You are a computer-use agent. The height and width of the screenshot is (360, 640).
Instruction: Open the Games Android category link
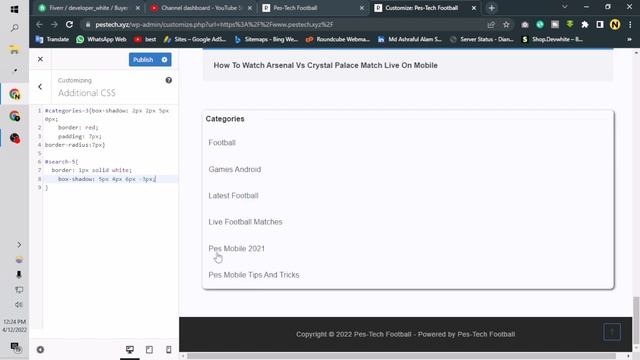(235, 169)
